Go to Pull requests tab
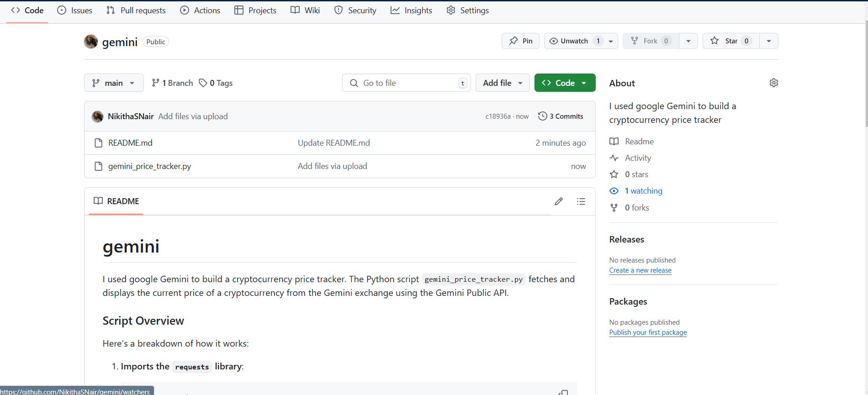 [136, 11]
